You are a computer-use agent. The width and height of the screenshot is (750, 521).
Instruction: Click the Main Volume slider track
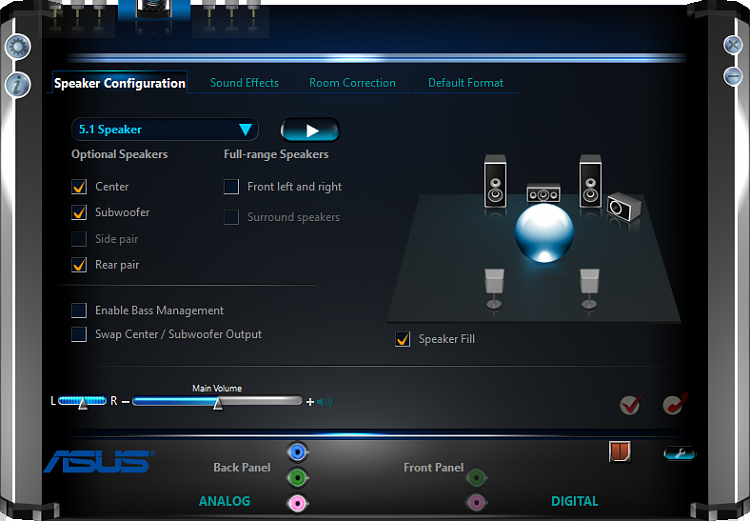pos(217,401)
